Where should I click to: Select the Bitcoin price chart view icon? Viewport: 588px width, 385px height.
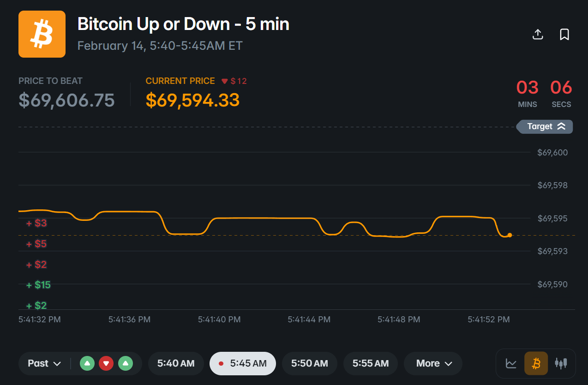pos(536,363)
